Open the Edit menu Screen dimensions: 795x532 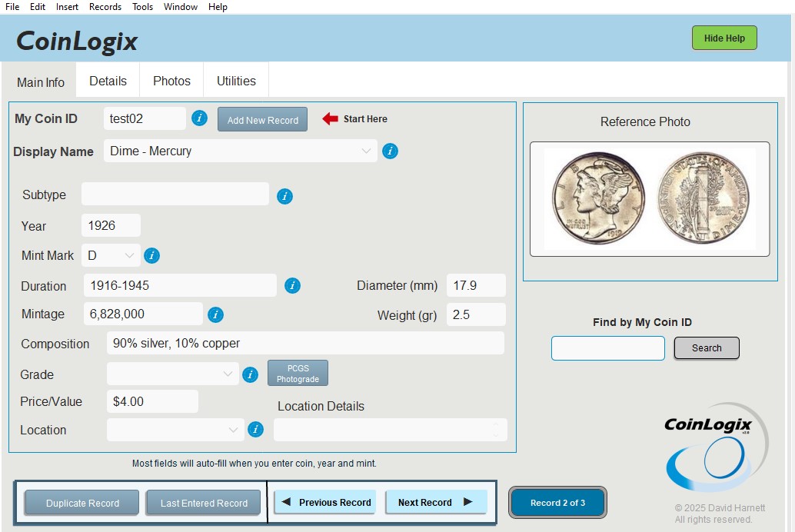(x=38, y=7)
